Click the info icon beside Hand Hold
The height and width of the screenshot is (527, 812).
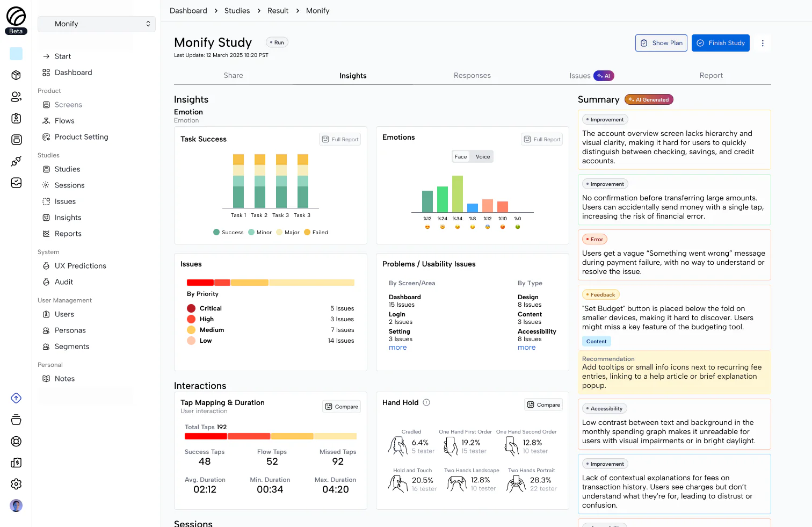coord(426,402)
